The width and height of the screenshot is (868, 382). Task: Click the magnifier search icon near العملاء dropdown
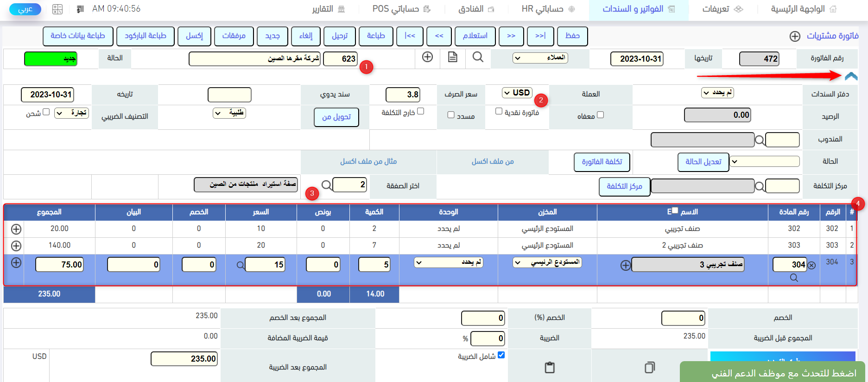(x=478, y=57)
